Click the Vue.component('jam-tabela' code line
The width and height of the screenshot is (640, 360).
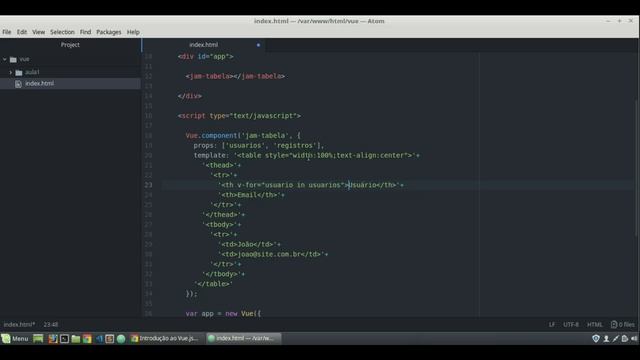pos(243,136)
